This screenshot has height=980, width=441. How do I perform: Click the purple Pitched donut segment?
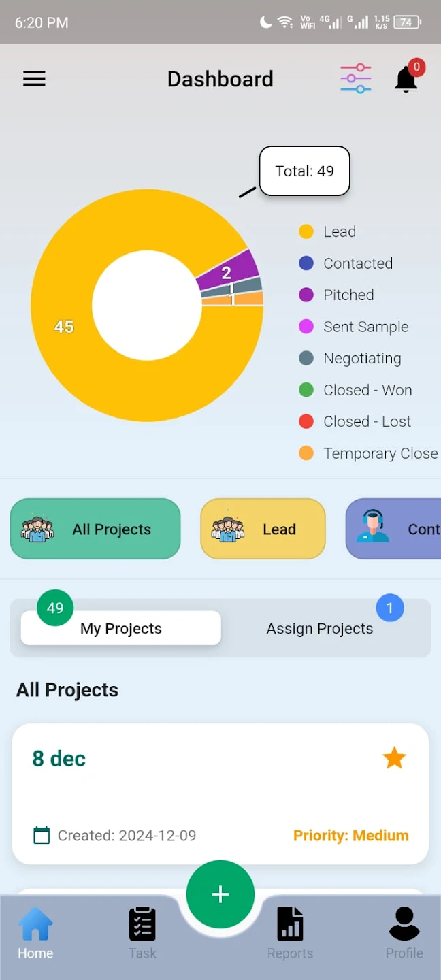[229, 269]
